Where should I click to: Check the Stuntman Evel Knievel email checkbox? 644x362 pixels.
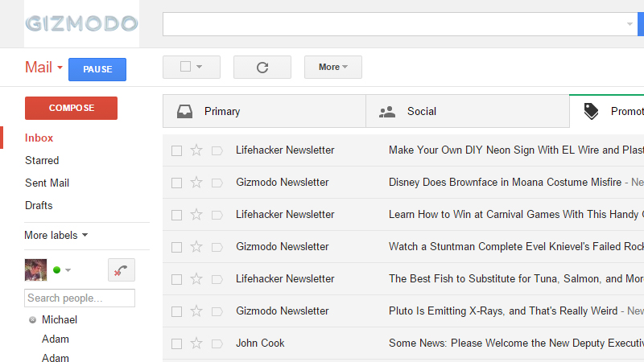coord(176,247)
